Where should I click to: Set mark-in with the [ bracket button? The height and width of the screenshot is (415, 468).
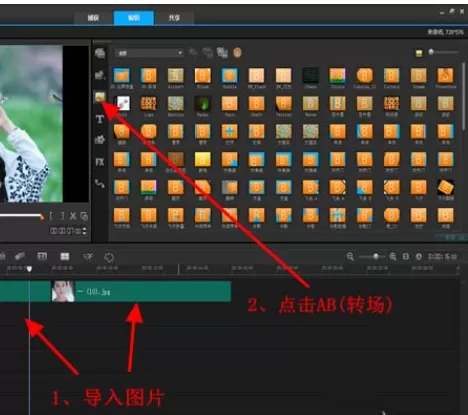tap(51, 216)
